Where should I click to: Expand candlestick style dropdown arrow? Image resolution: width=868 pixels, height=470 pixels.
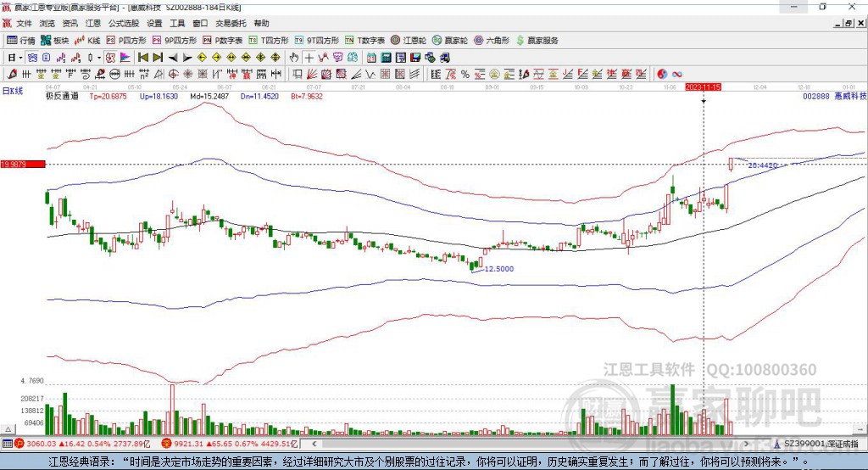[x=100, y=58]
